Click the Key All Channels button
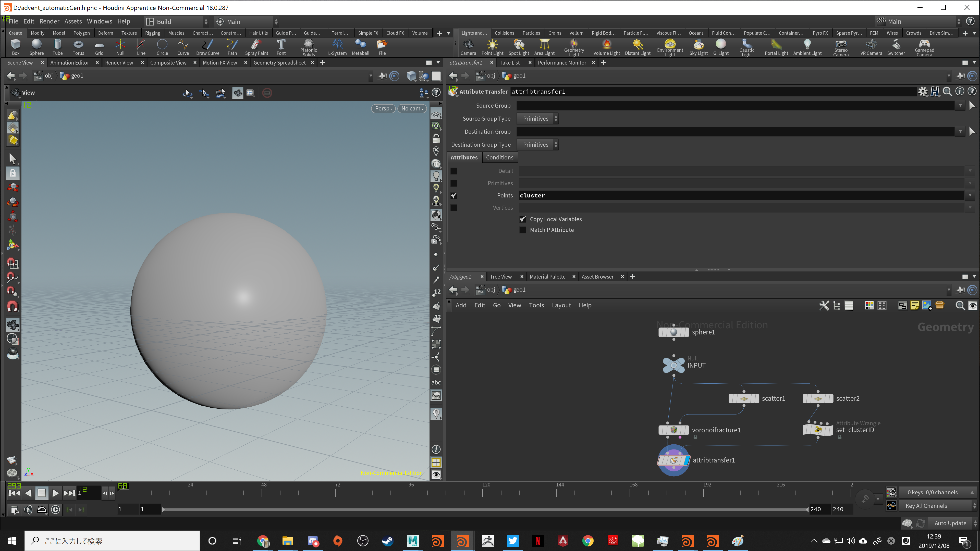This screenshot has width=980, height=551. click(x=926, y=506)
